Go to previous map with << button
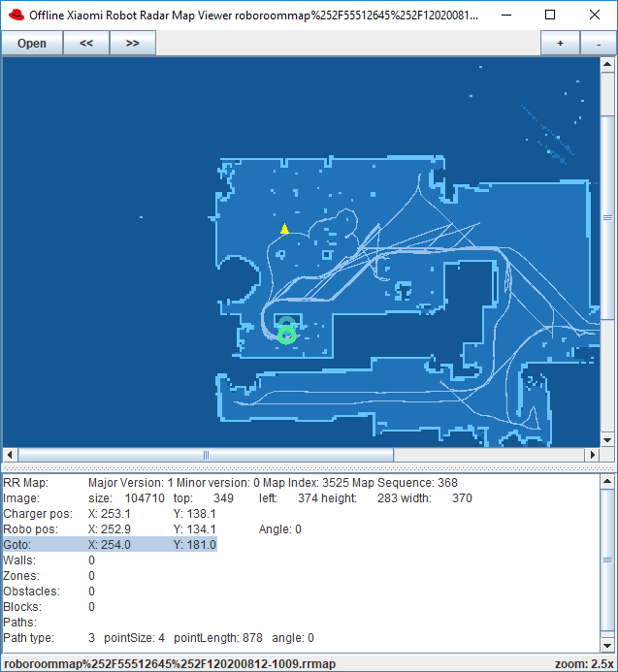The image size is (618, 672). [x=86, y=44]
